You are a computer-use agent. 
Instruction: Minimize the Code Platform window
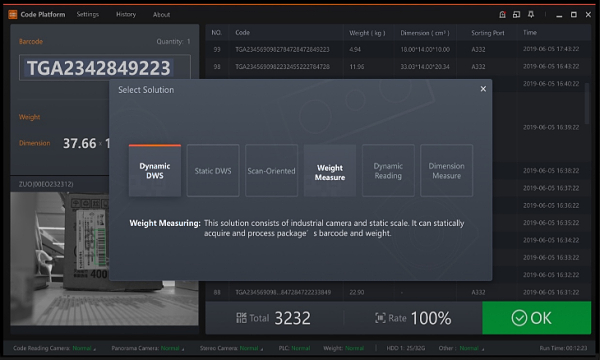(x=559, y=15)
